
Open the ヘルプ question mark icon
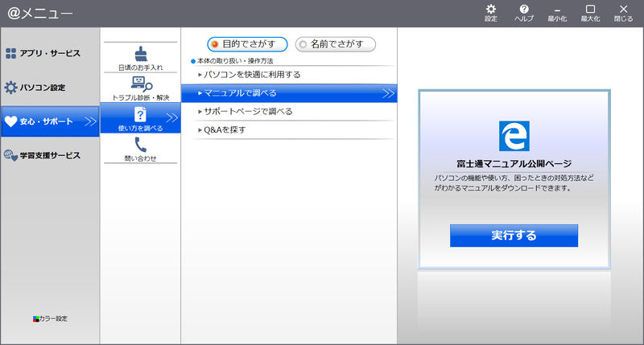coord(524,13)
